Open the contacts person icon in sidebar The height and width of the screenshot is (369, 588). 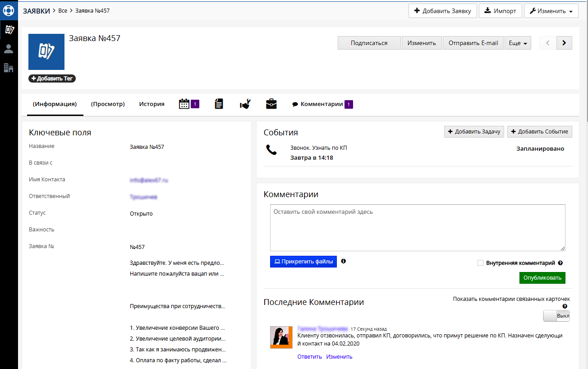9,49
